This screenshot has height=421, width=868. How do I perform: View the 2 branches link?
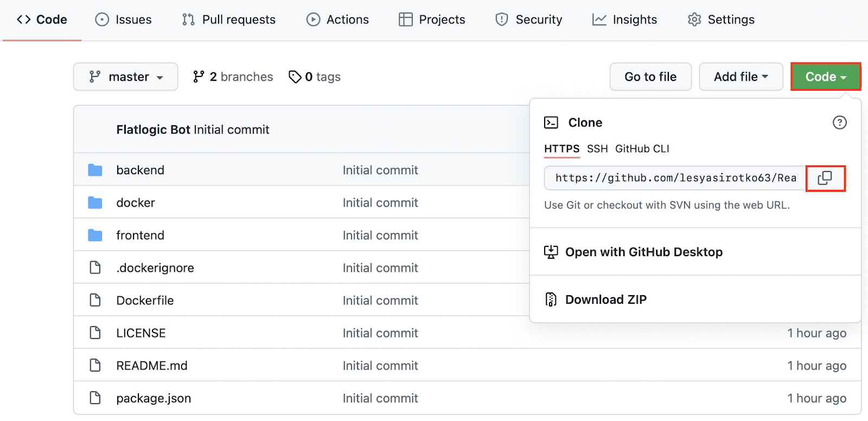[233, 76]
